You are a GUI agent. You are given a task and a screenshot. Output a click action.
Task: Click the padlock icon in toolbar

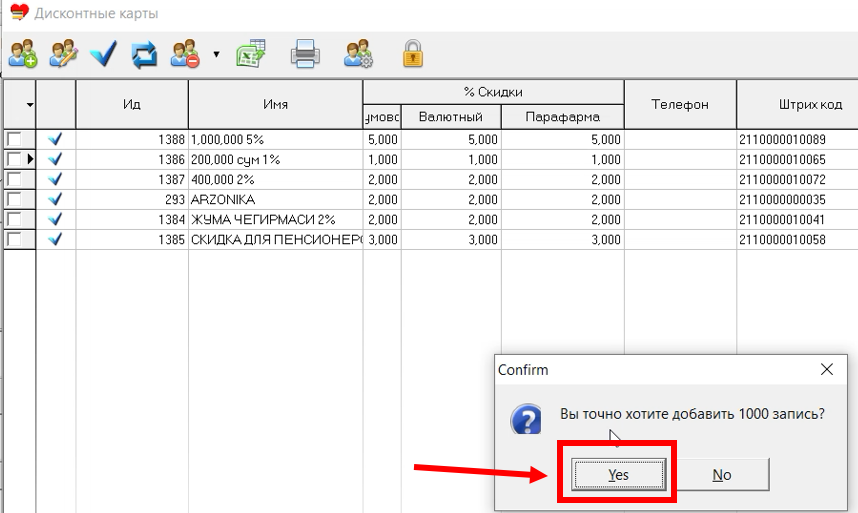413,54
